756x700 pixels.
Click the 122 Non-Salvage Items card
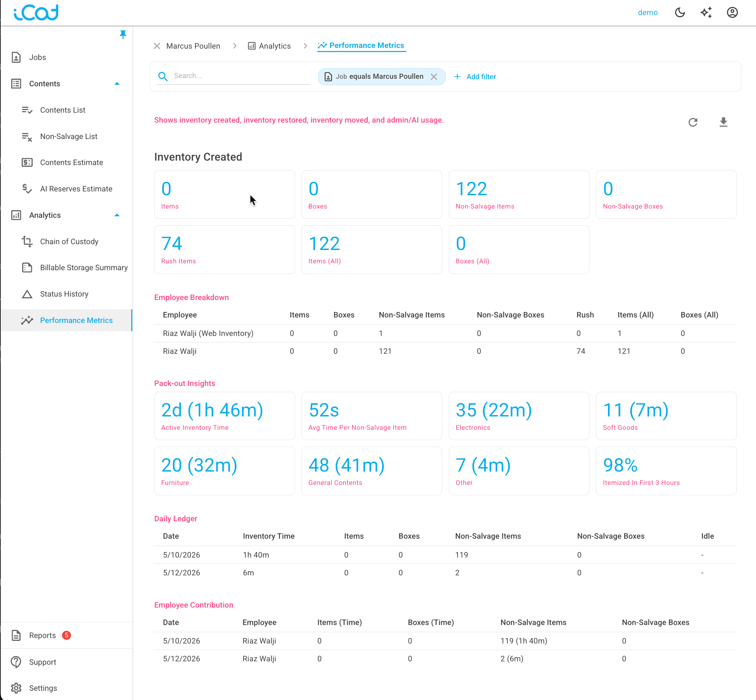pyautogui.click(x=519, y=194)
